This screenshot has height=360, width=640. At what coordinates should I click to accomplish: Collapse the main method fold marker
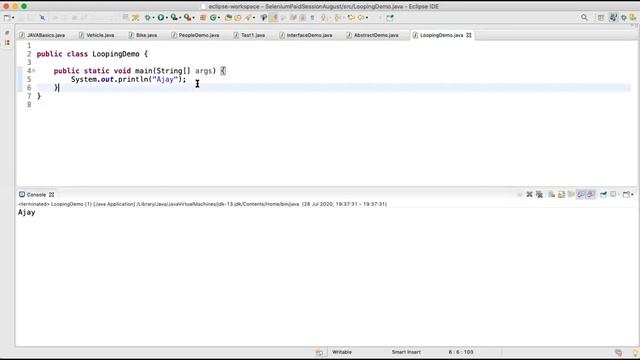[x=34, y=71]
